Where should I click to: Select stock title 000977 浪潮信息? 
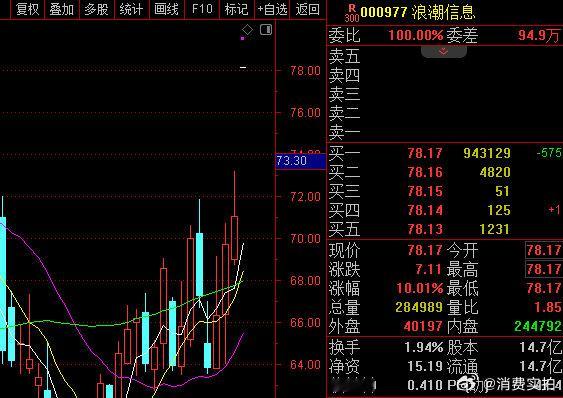tap(418, 12)
